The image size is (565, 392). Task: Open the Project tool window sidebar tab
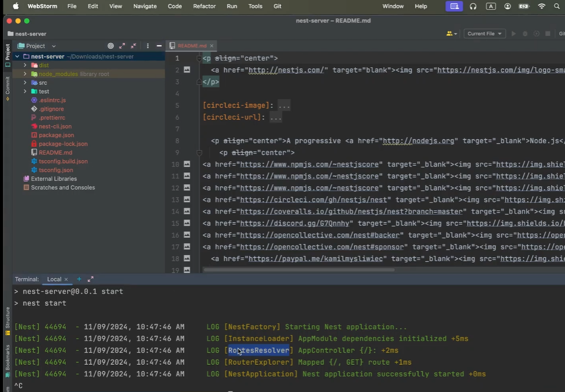[8, 56]
